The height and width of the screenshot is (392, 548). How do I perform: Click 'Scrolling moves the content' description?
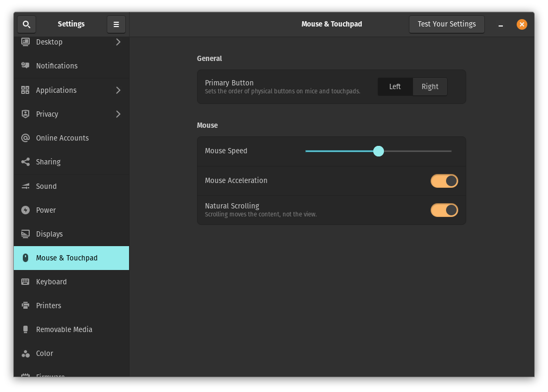coord(261,214)
